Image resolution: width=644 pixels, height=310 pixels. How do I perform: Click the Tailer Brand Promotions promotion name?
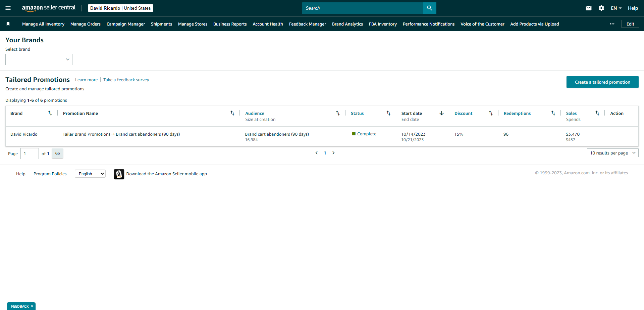pyautogui.click(x=121, y=134)
